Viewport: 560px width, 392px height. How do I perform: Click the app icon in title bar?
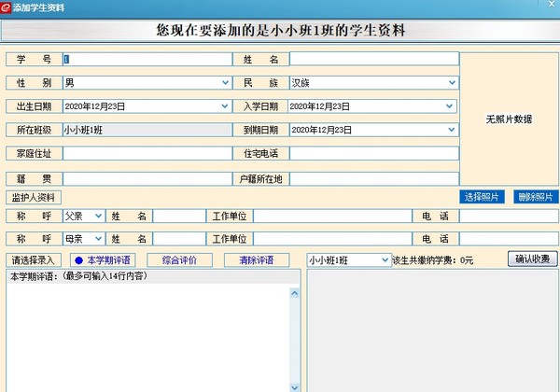coord(7,7)
